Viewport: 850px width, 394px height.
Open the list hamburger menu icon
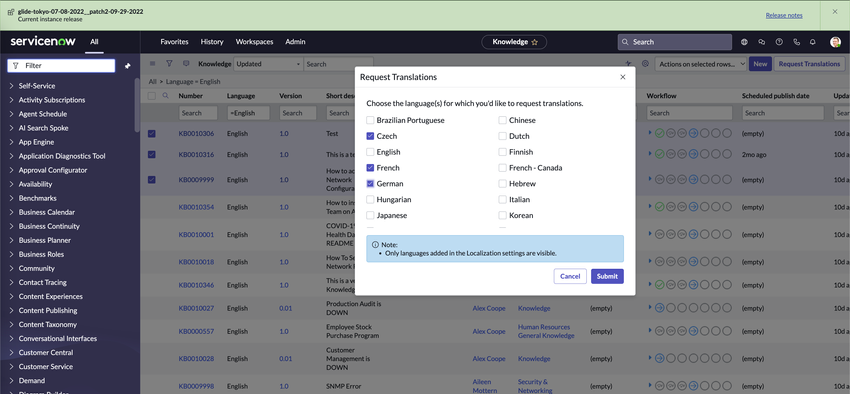point(152,63)
